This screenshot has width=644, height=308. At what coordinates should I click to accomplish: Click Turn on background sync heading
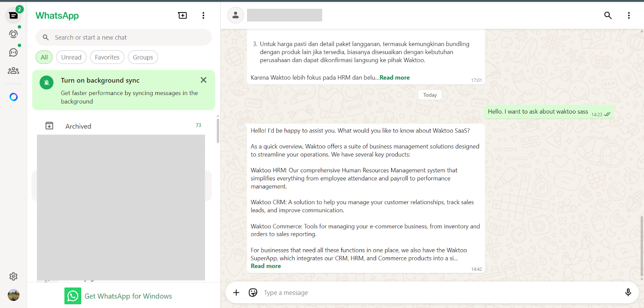100,81
